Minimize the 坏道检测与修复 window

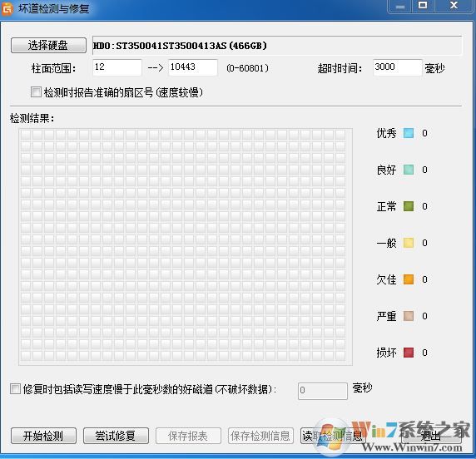click(x=400, y=6)
